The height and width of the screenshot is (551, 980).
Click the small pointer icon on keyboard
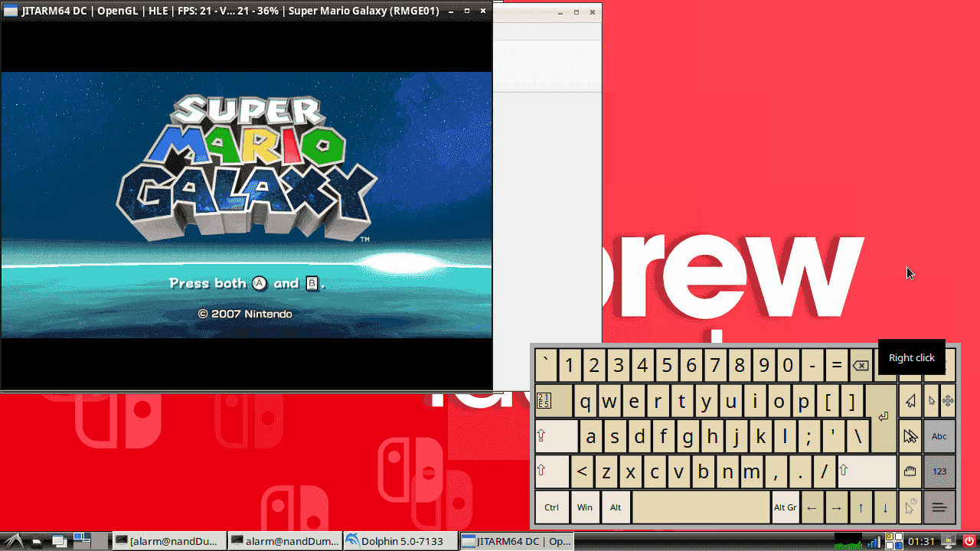931,400
